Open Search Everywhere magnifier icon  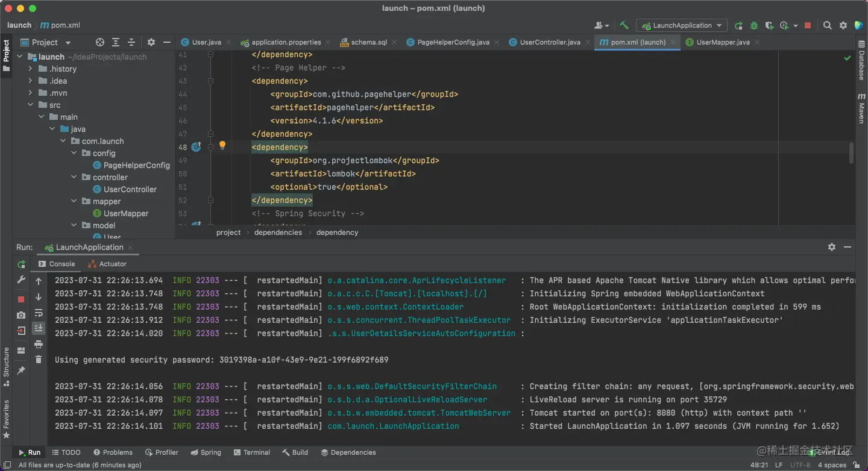[828, 25]
